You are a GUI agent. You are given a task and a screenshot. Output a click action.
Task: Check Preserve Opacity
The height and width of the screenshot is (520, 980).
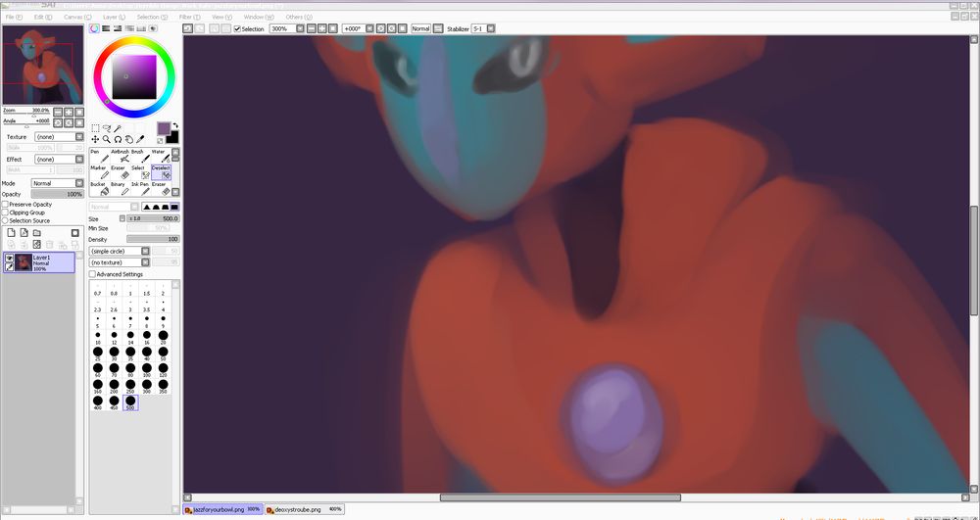[5, 204]
